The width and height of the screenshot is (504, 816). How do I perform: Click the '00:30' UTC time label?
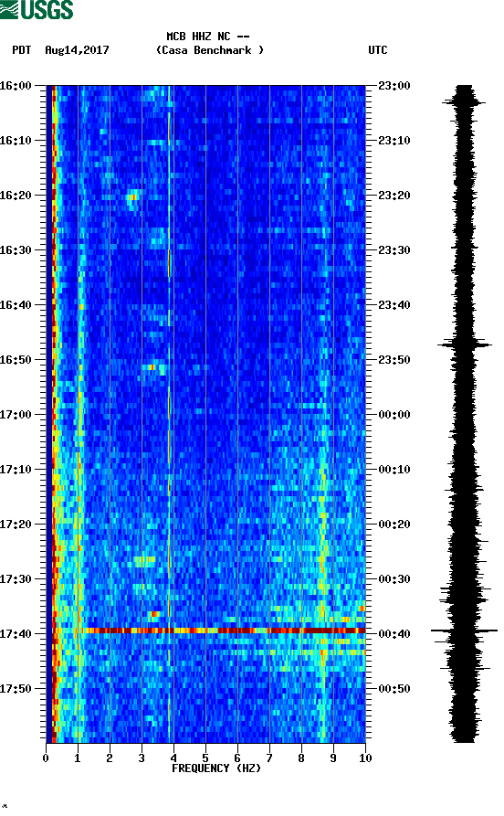click(x=394, y=579)
